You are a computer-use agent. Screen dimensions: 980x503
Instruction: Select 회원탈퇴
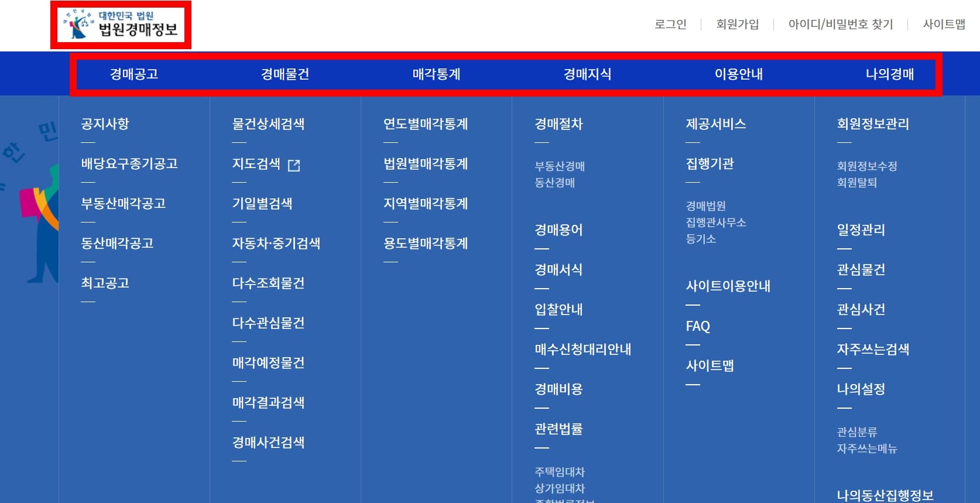[856, 183]
